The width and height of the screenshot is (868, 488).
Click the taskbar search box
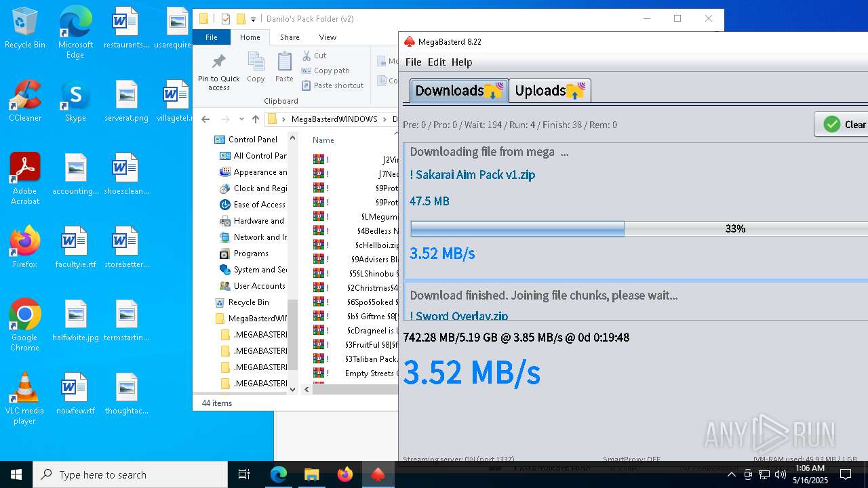[130, 474]
